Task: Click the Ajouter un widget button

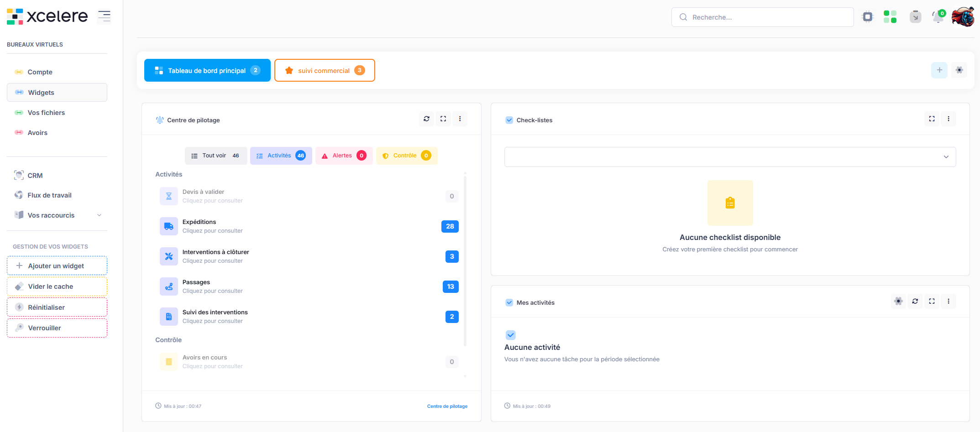Action: 57,266
